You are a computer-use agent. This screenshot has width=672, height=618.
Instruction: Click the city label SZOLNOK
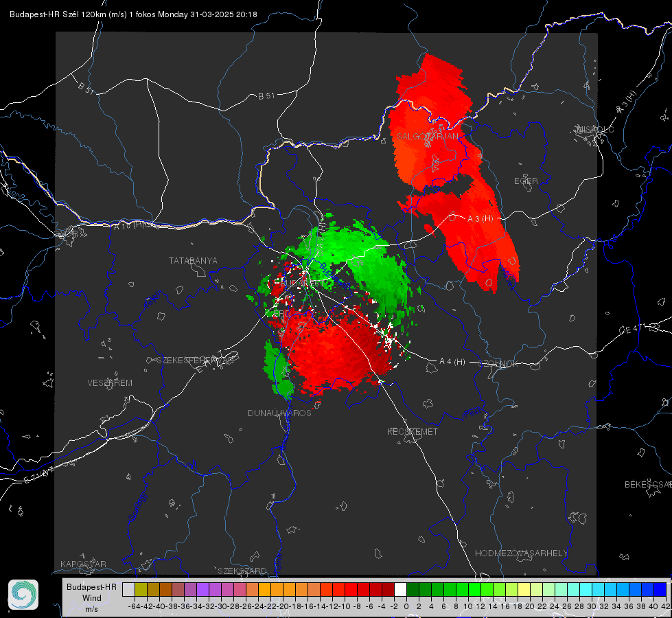click(x=498, y=364)
